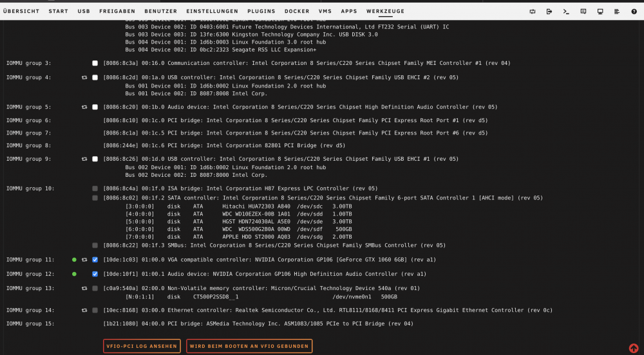Click the help question mark icon
This screenshot has width=644, height=355.
(634, 12)
